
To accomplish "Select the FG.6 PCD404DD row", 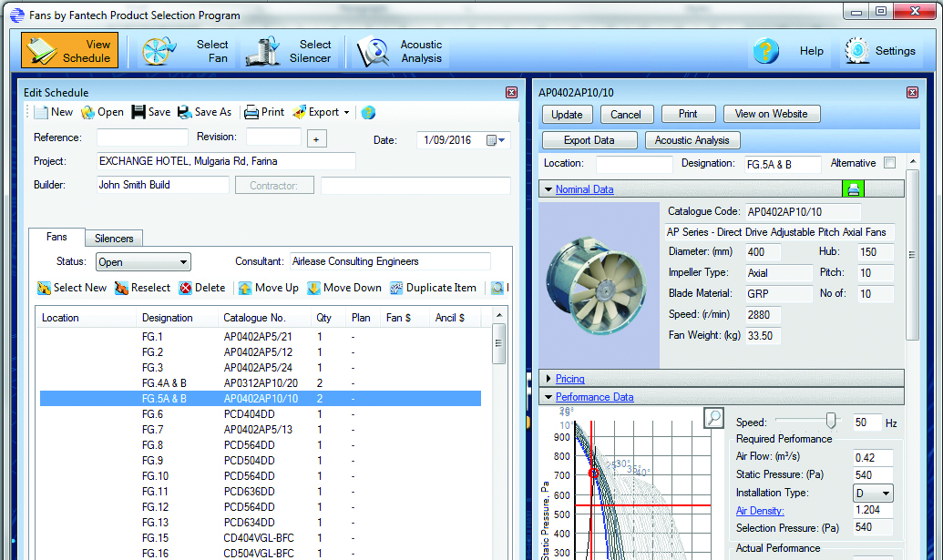I will [x=261, y=414].
